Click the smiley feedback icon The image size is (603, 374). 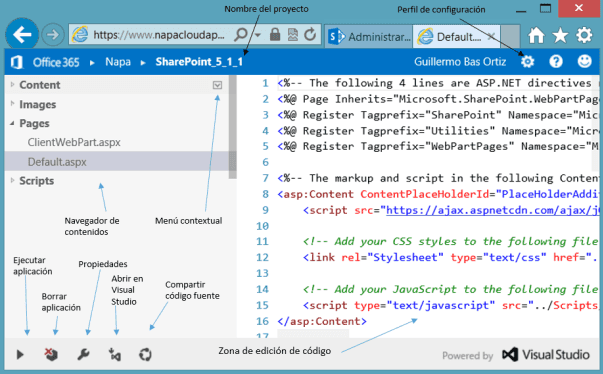pos(585,62)
